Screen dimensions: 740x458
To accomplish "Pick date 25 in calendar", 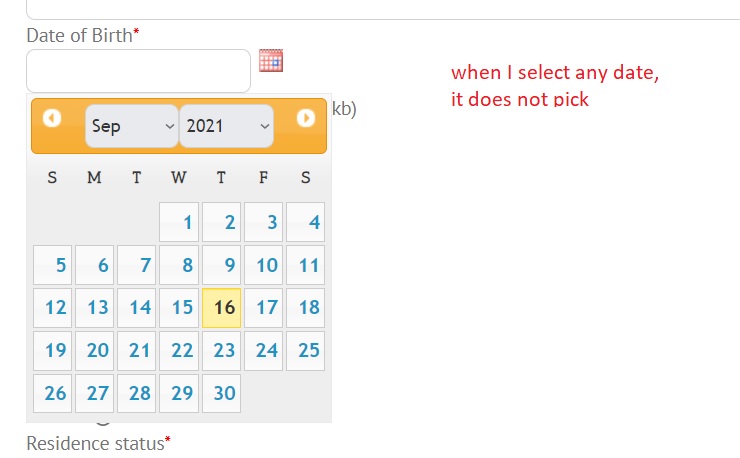I will pyautogui.click(x=305, y=351).
